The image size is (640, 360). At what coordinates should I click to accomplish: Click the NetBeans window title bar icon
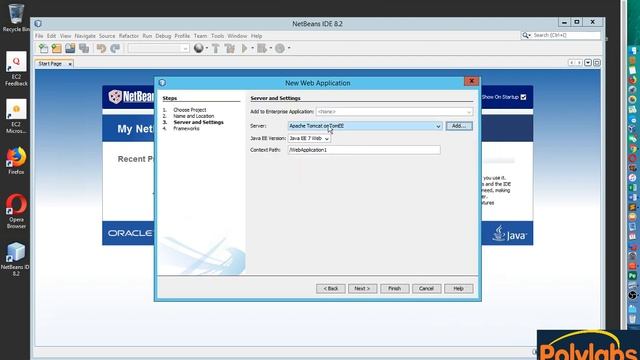click(x=38, y=24)
